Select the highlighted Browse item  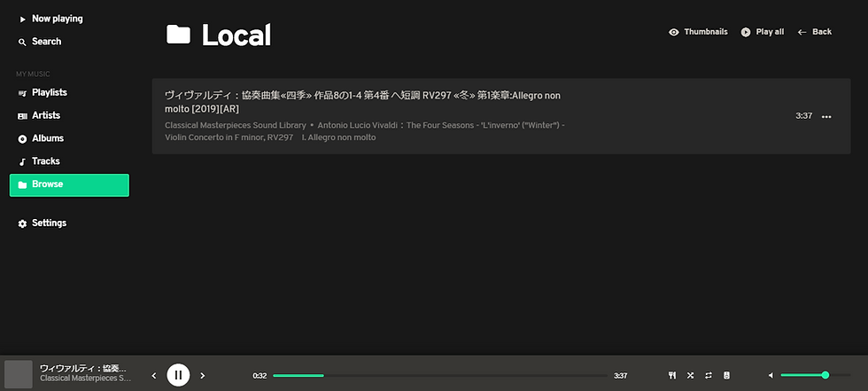point(69,185)
